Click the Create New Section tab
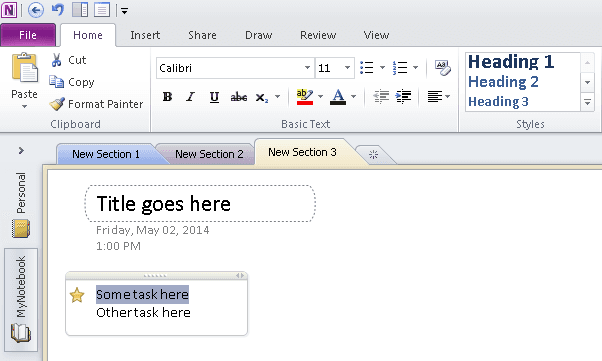602x361 pixels. pos(374,155)
